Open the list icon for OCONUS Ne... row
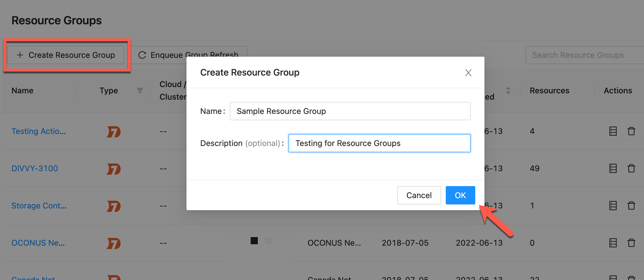Screen dimensions: 644x280 [613, 243]
